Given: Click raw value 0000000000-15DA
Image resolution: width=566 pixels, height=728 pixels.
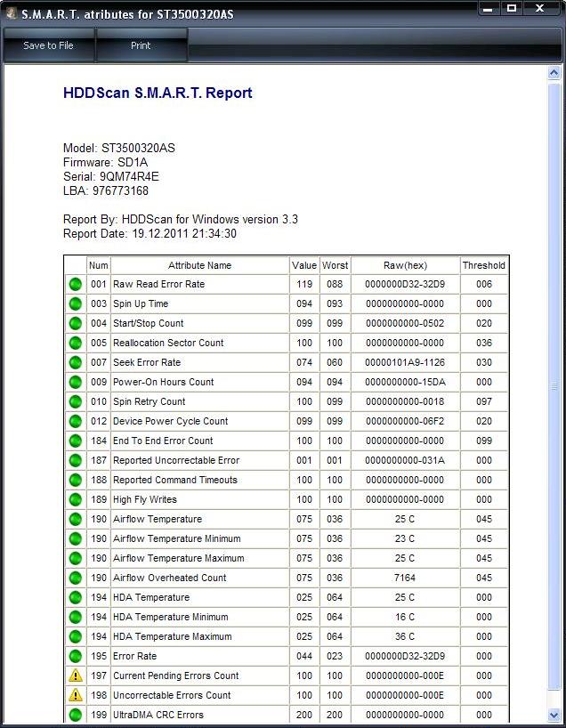Looking at the screenshot, I should pyautogui.click(x=405, y=382).
